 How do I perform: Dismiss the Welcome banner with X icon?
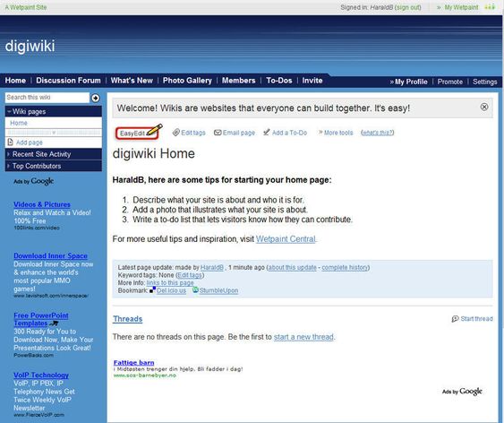[x=484, y=108]
